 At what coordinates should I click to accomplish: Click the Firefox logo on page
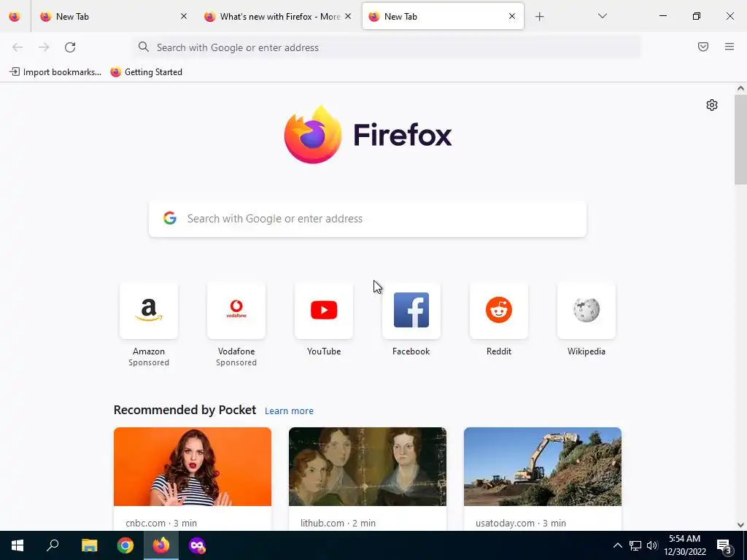point(368,135)
